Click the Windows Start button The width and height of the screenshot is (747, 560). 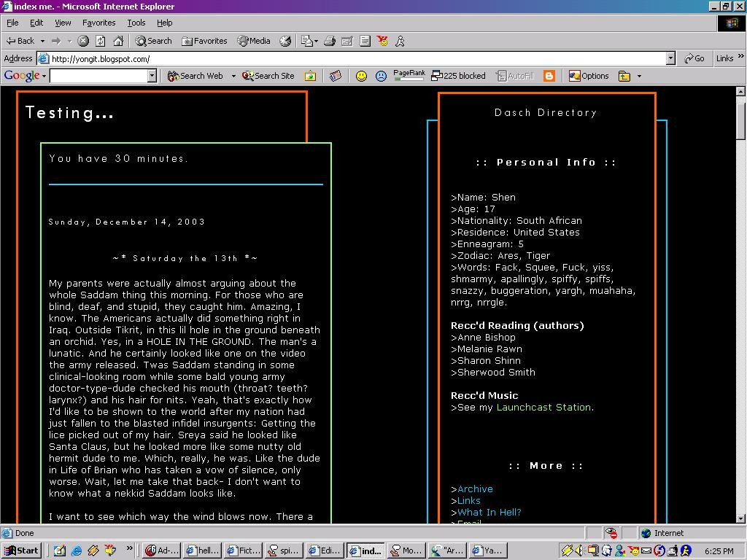pyautogui.click(x=21, y=551)
